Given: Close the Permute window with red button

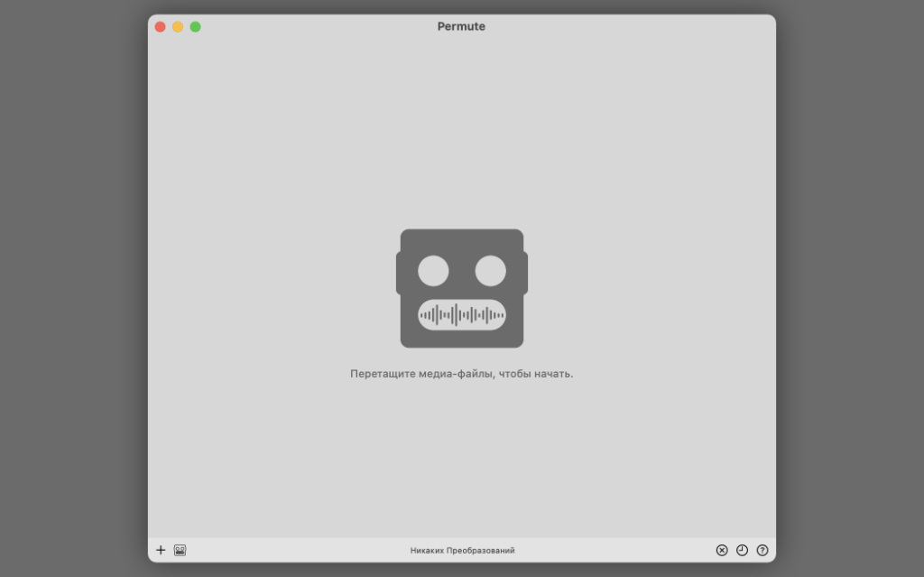Looking at the screenshot, I should coord(161,26).
